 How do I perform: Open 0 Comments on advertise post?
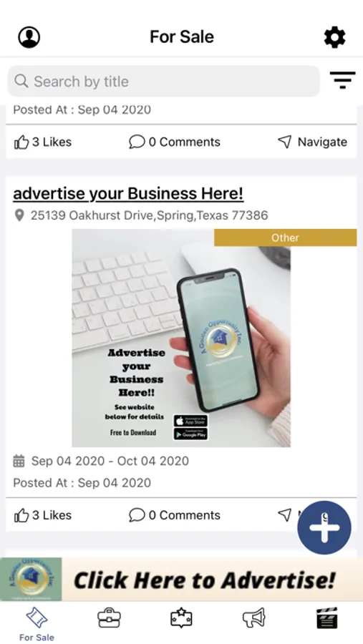[x=174, y=515]
